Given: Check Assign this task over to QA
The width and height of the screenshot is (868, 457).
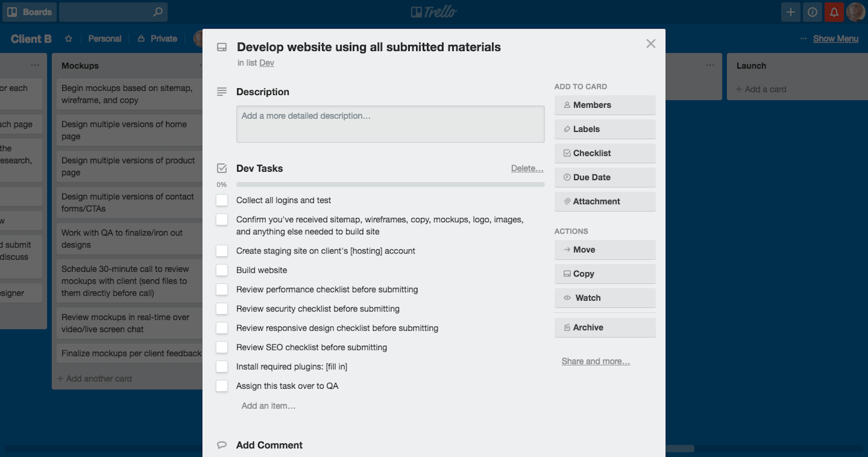Looking at the screenshot, I should (x=222, y=386).
